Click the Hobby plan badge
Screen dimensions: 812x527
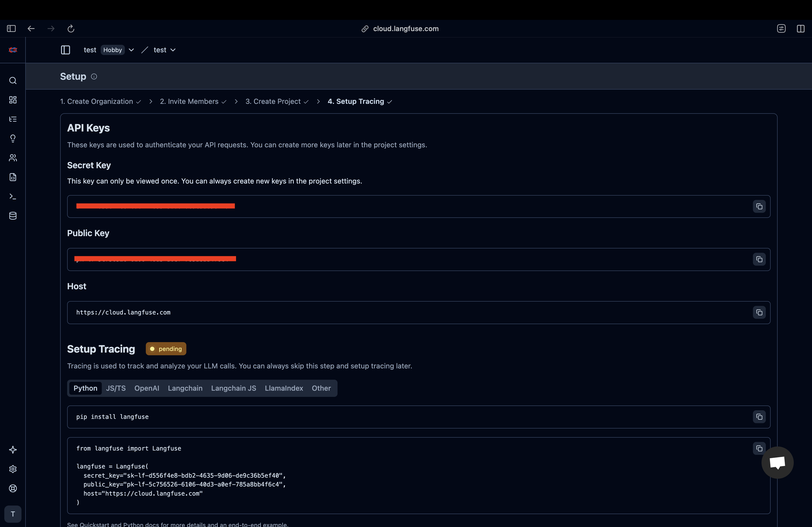[113, 50]
